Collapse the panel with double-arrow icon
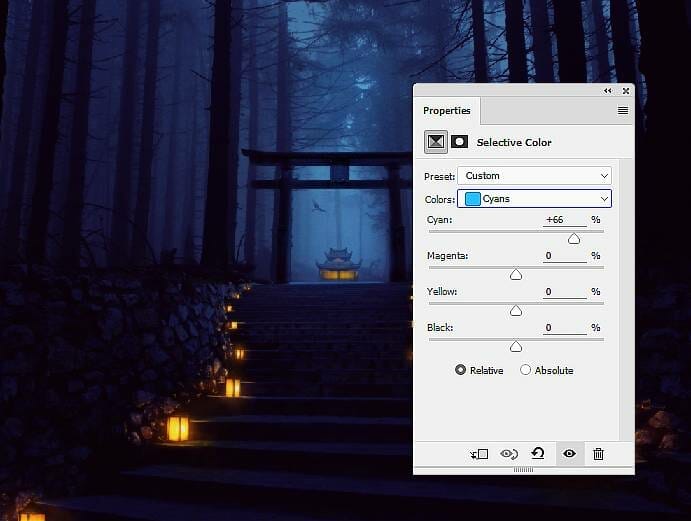Image resolution: width=691 pixels, height=521 pixels. [x=608, y=90]
